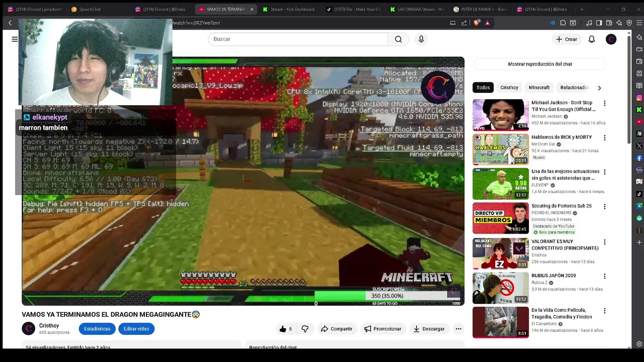Open the browser extensions puzzle icon

563,23
